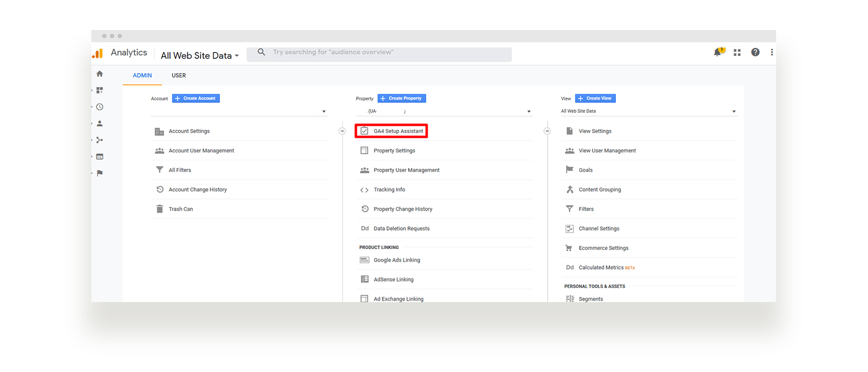Open the All Web Site Data header selector
Screen dimensions: 868x372
[200, 56]
